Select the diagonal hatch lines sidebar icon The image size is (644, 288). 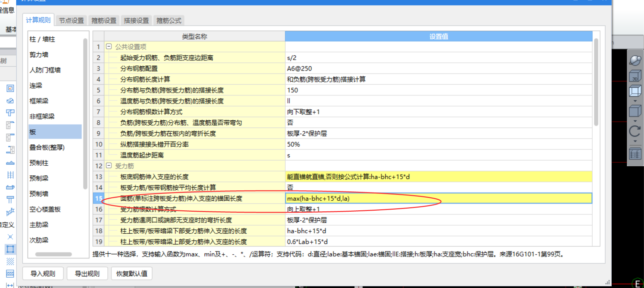coord(10,262)
